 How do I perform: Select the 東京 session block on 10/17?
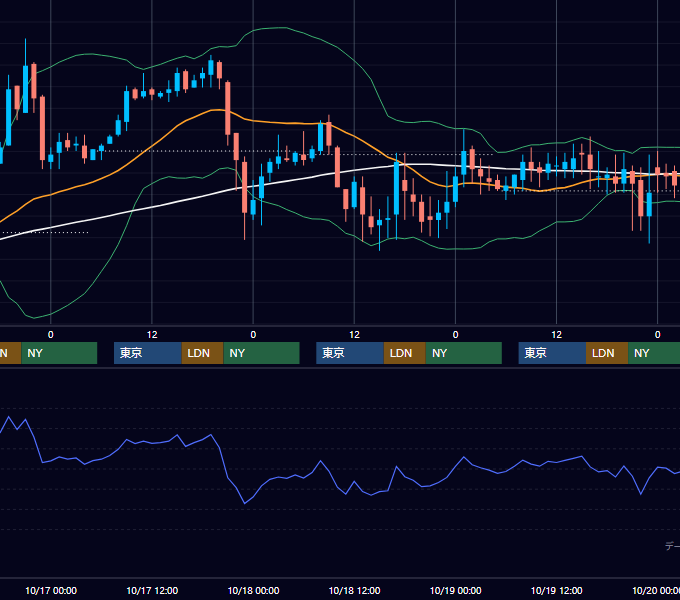click(x=147, y=353)
